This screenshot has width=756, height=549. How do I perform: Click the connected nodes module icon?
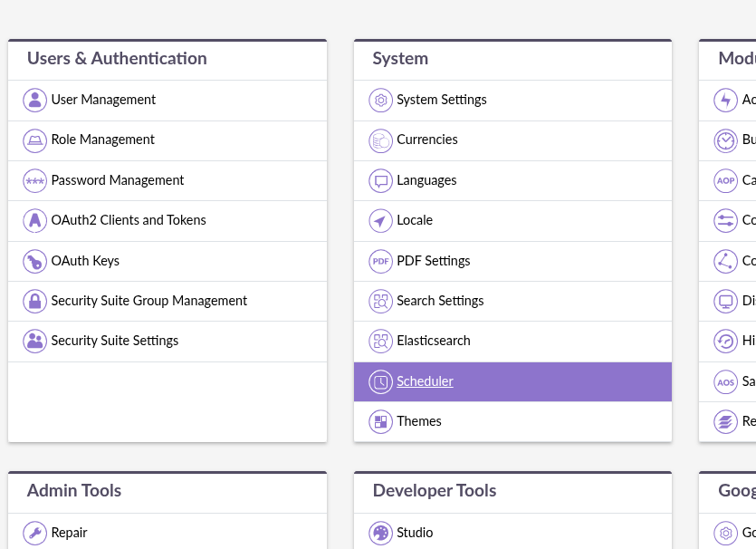click(725, 262)
